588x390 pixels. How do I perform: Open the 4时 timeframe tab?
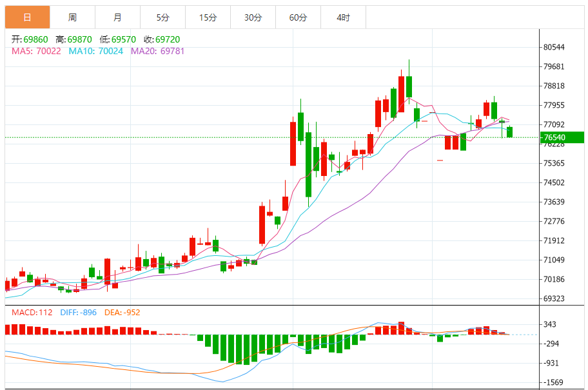(343, 17)
